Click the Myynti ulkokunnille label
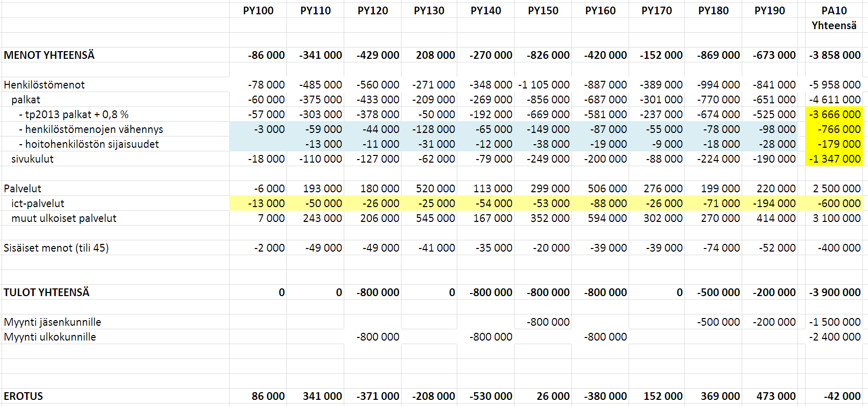Viewport: 868px width, 406px height. click(50, 337)
